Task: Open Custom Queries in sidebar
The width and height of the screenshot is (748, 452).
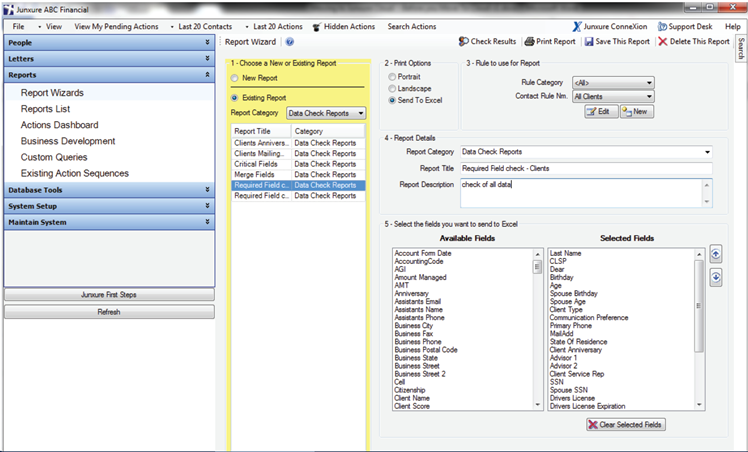Action: [54, 157]
